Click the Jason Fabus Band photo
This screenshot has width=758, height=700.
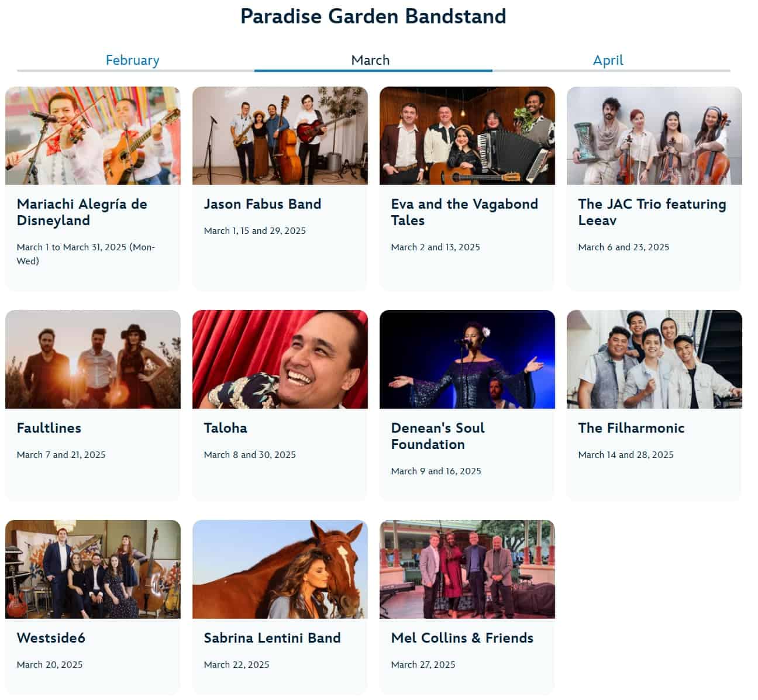(x=280, y=136)
